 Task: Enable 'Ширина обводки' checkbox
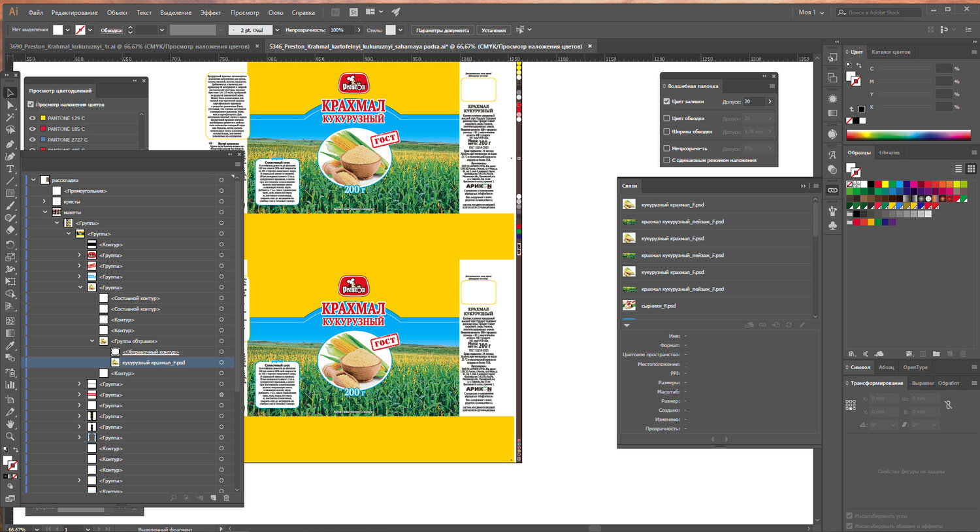click(666, 131)
